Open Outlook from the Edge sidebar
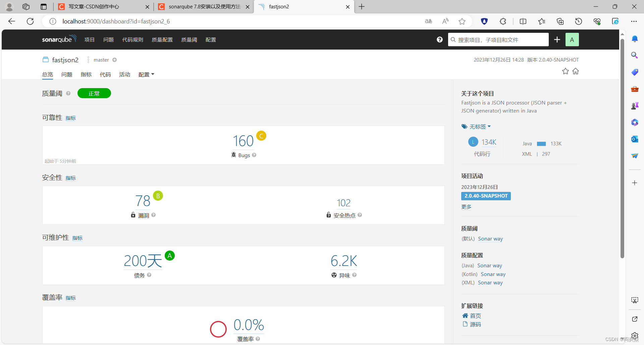 635,139
